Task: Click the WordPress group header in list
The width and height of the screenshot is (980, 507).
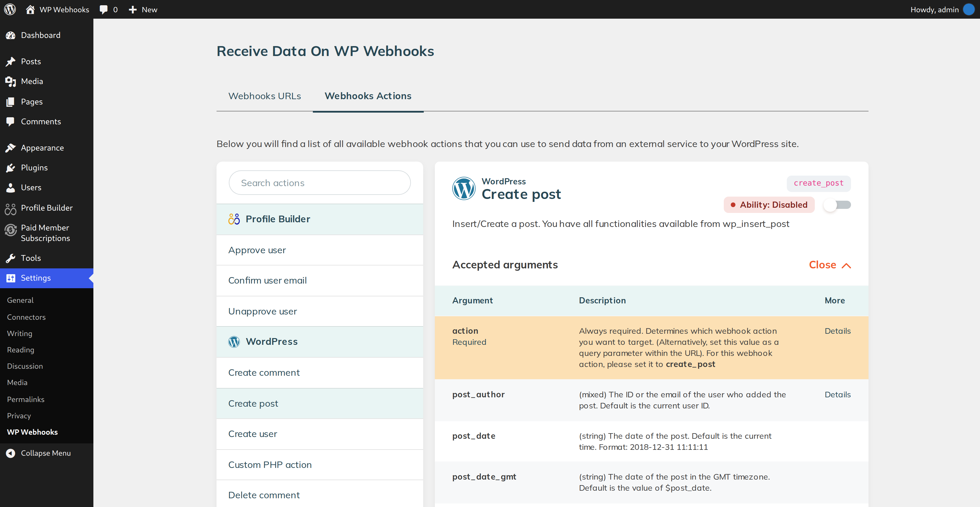Action: pyautogui.click(x=320, y=342)
